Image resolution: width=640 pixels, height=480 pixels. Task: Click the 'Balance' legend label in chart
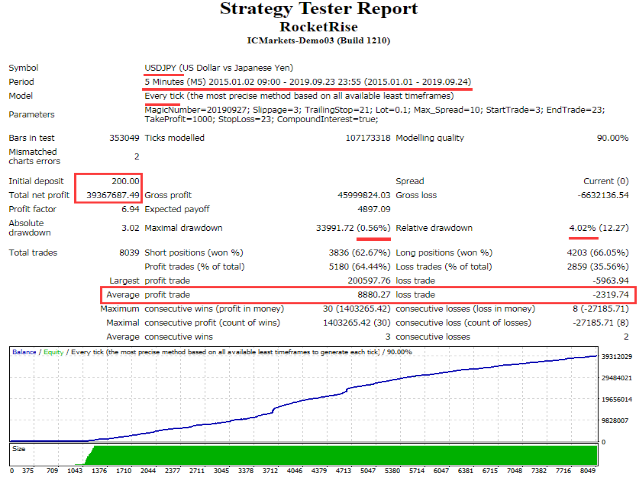[x=24, y=352]
